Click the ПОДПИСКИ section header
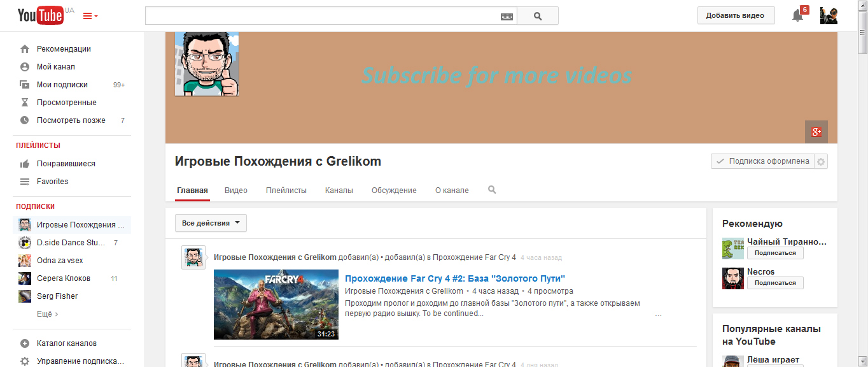Image resolution: width=868 pixels, height=367 pixels. pyautogui.click(x=36, y=206)
